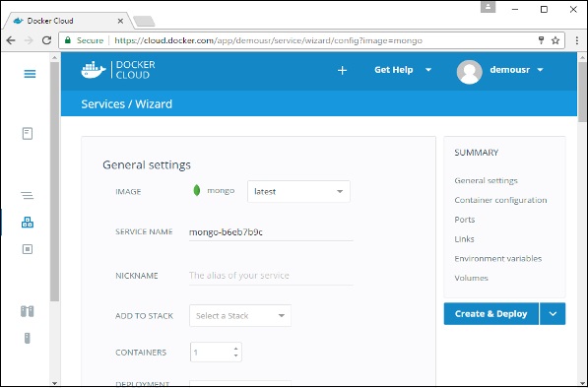Click the Create & Deploy button
Viewport: 588px width, 388px height.
[491, 314]
